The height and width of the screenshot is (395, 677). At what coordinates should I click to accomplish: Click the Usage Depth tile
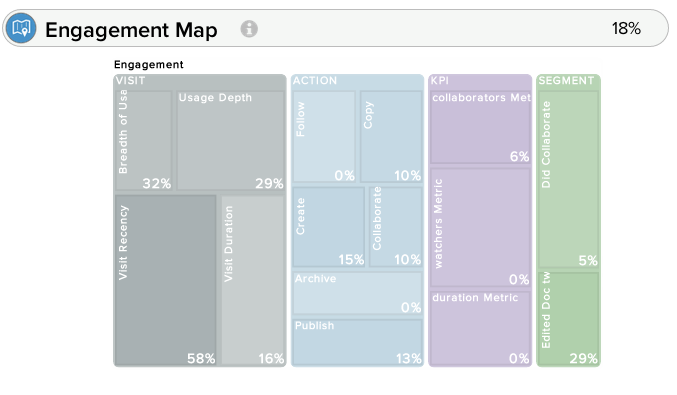[231, 140]
